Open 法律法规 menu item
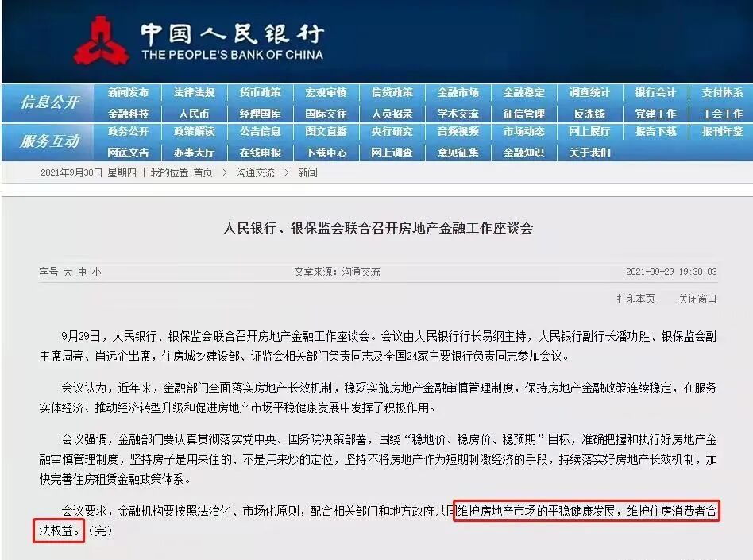753x560 pixels. pos(194,92)
